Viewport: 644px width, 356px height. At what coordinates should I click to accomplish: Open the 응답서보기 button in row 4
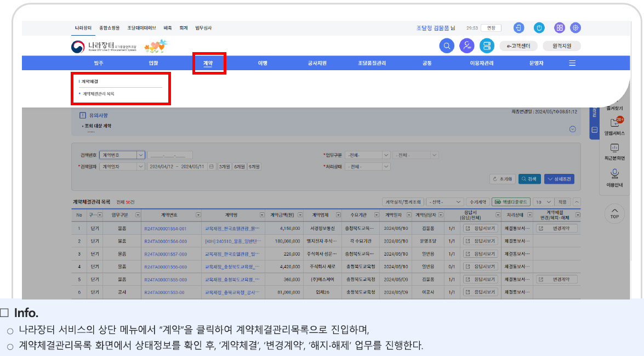481,267
